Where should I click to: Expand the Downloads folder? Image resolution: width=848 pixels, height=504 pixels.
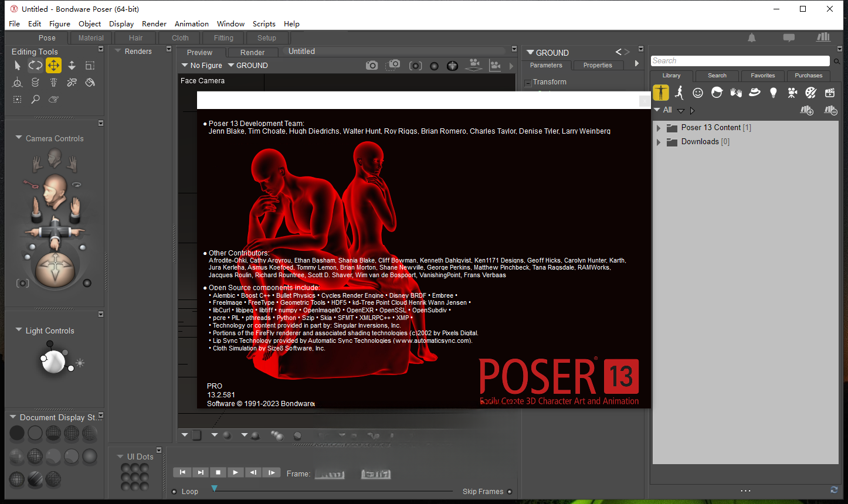pyautogui.click(x=659, y=142)
